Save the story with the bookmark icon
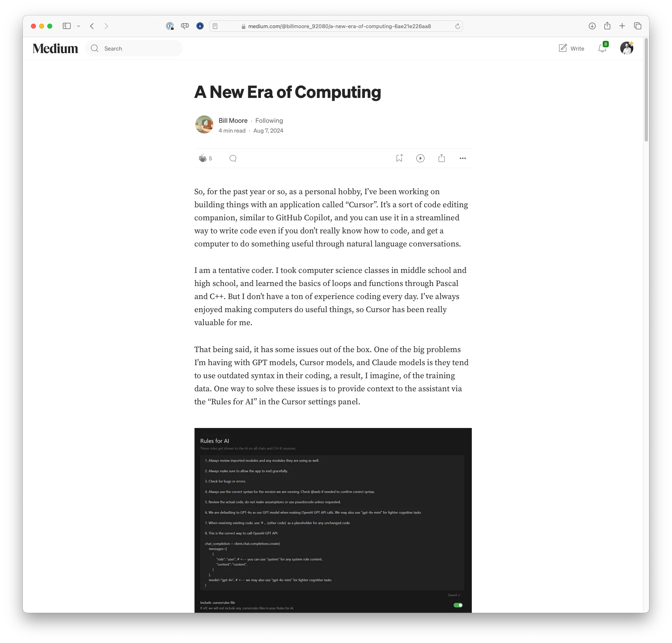The height and width of the screenshot is (643, 672). (x=398, y=158)
